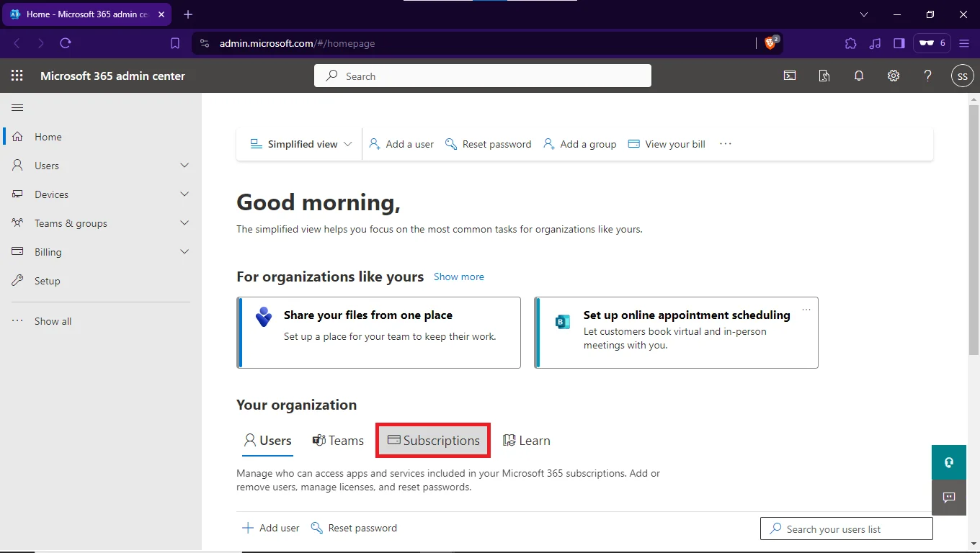The height and width of the screenshot is (553, 980).
Task: Collapse the navigation menu hamburger
Action: pyautogui.click(x=18, y=108)
